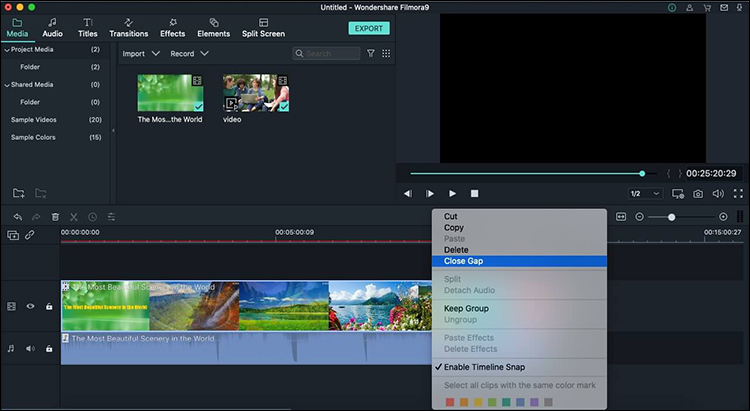Toggle visibility of the video track
The image size is (750, 411).
pyautogui.click(x=30, y=306)
